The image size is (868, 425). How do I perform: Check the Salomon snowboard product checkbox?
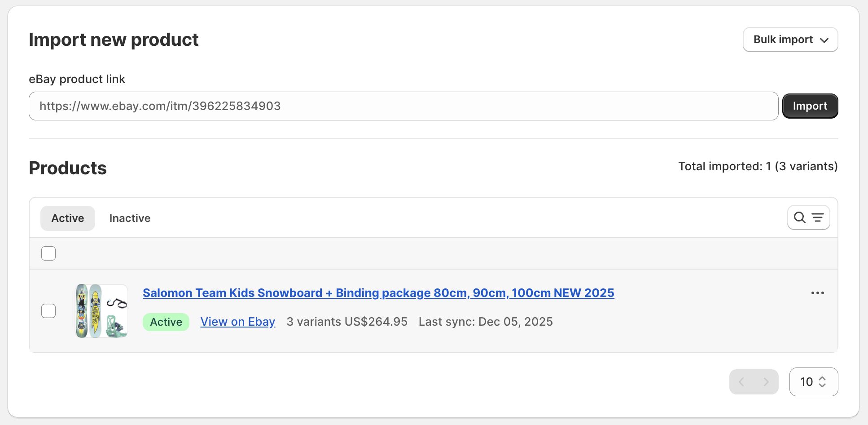(48, 311)
